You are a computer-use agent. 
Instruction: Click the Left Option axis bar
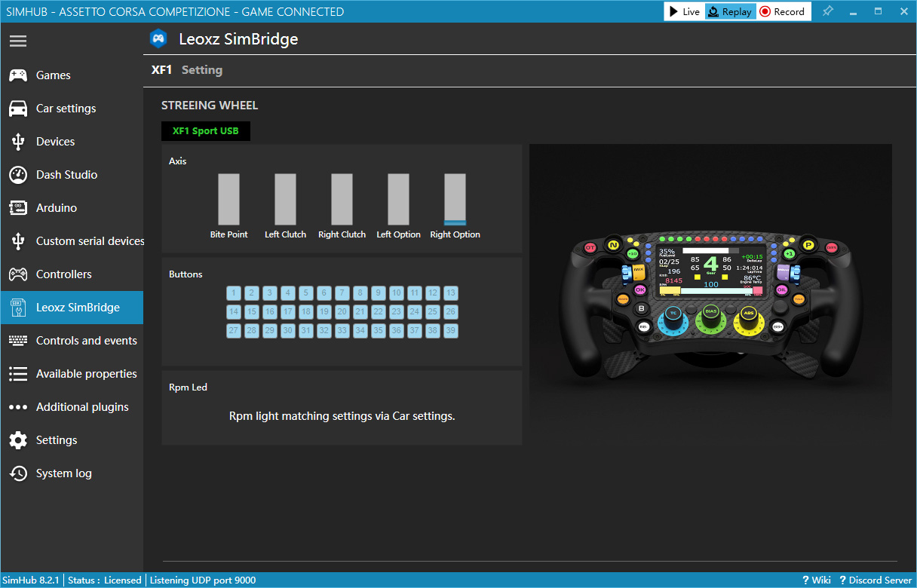click(x=398, y=200)
